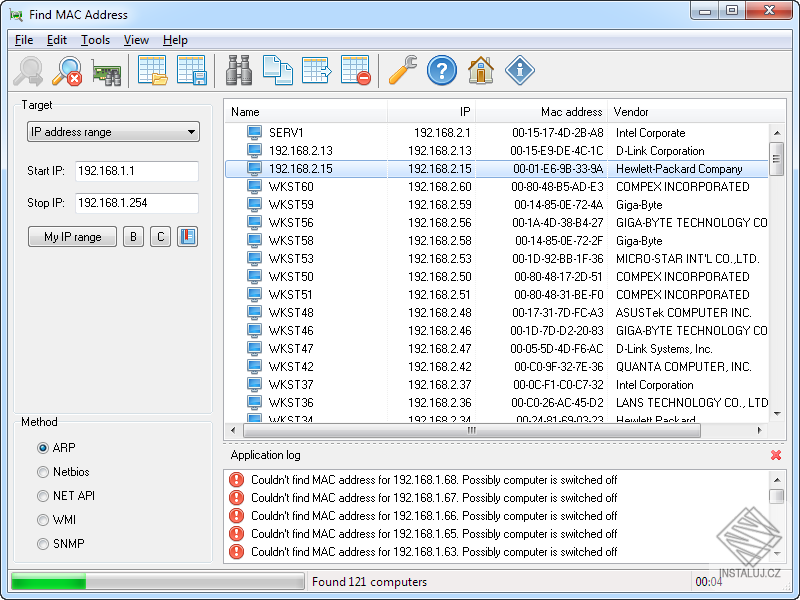Open the IP address range dropdown
Image resolution: width=800 pixels, height=600 pixels.
(x=113, y=132)
